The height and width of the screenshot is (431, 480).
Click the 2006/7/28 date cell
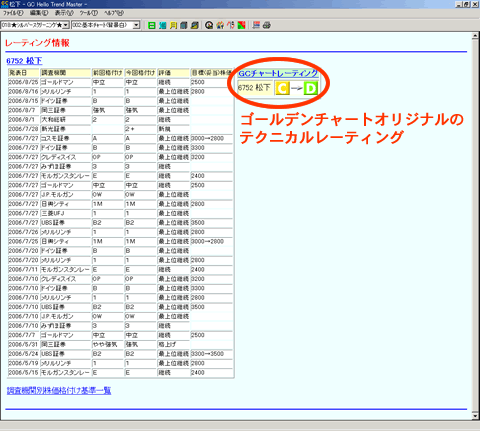coord(23,129)
